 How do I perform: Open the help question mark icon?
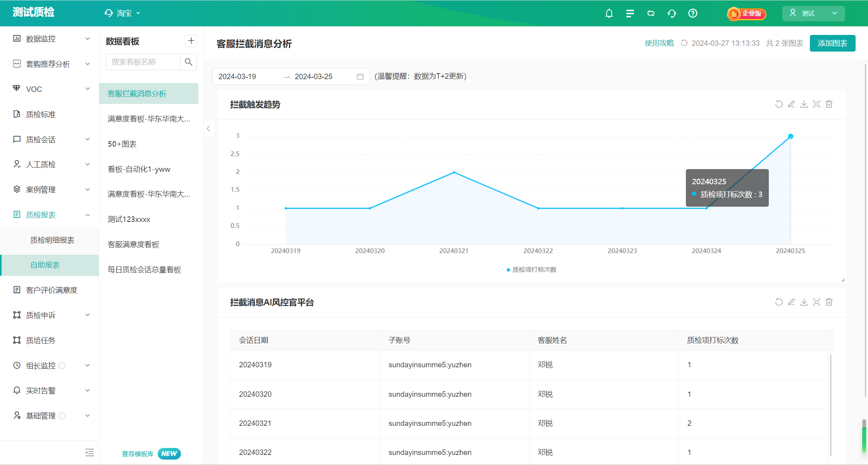(x=693, y=14)
